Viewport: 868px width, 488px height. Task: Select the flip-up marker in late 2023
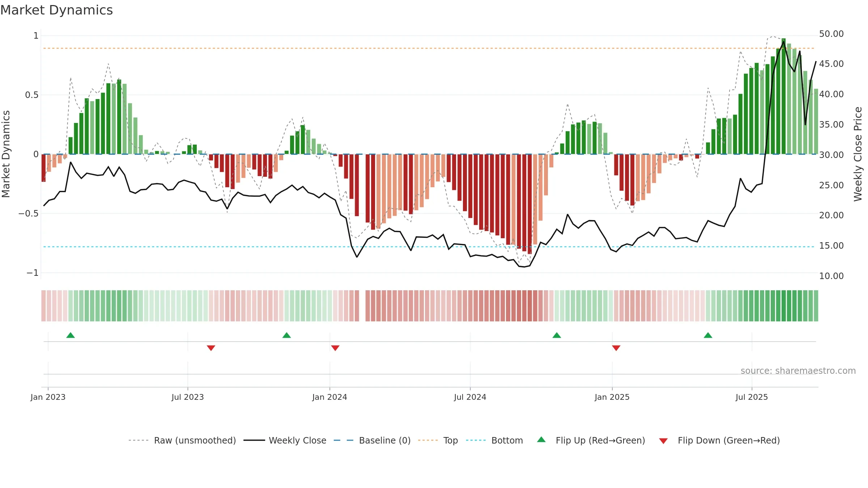point(286,335)
